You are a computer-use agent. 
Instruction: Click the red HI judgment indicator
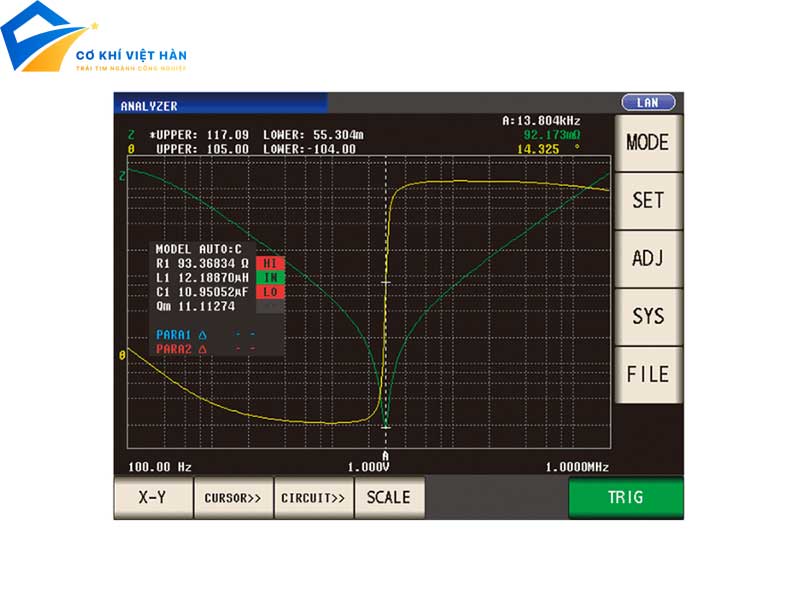coord(270,263)
